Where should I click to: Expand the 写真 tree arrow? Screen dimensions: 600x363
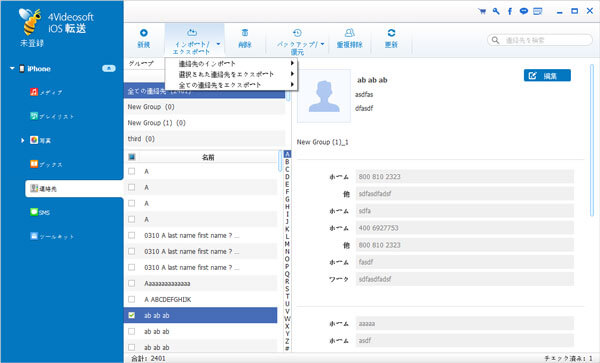tap(22, 140)
